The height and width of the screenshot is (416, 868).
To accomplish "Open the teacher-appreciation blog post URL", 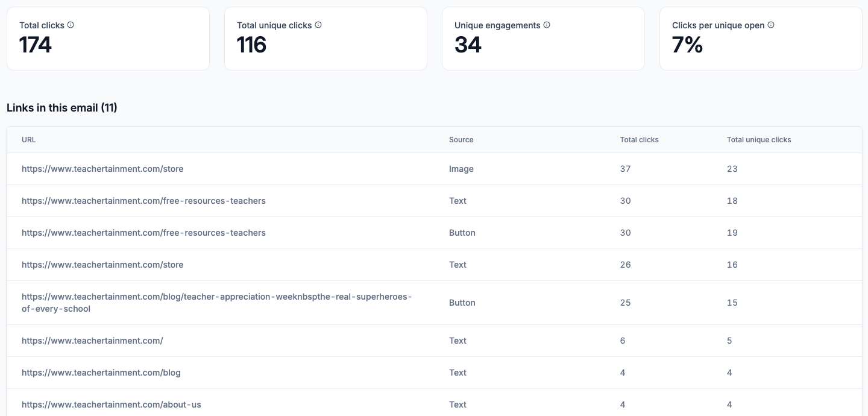I will (x=217, y=303).
